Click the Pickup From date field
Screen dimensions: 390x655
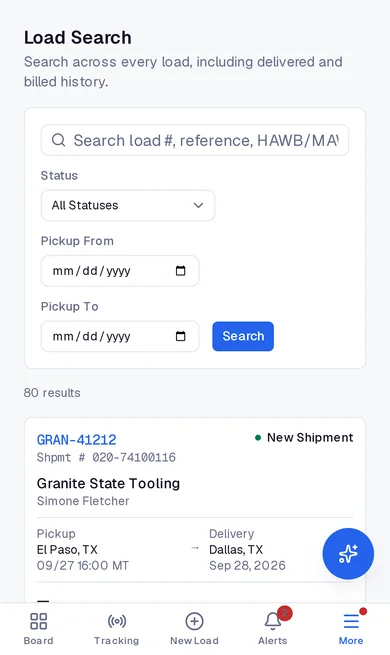coord(120,271)
